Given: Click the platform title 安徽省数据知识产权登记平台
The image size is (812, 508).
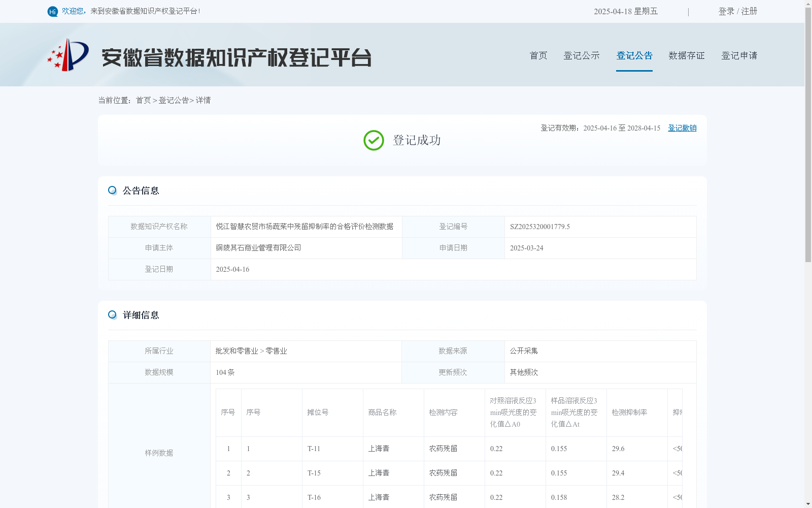Looking at the screenshot, I should (x=236, y=57).
